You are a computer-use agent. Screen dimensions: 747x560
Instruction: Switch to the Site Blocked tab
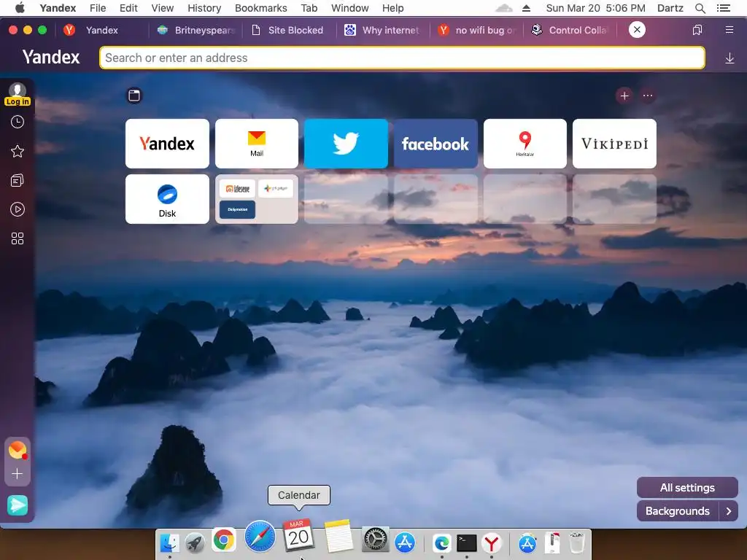pyautogui.click(x=289, y=30)
